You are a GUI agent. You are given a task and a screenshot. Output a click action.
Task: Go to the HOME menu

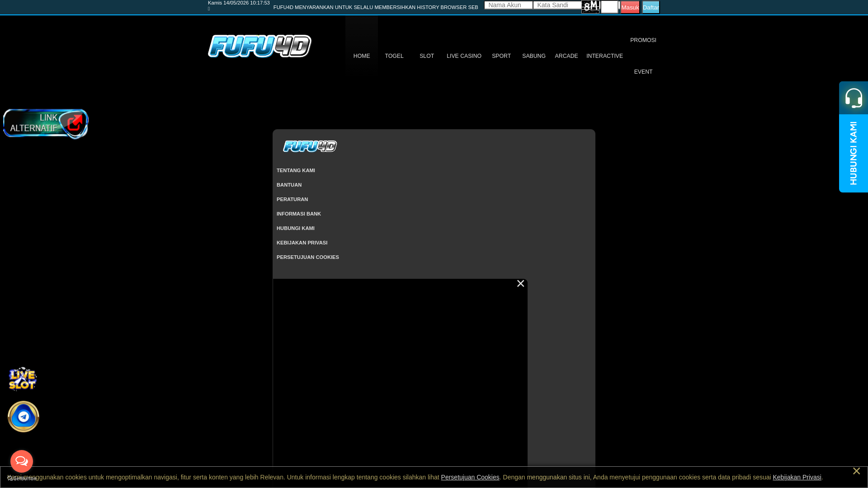tap(362, 56)
